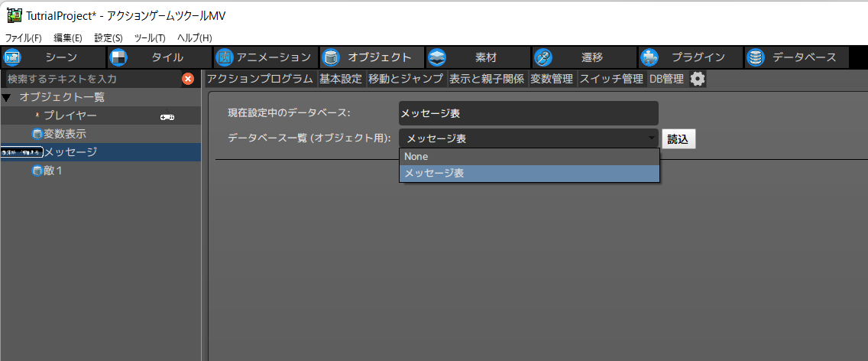
Task: Select 敵１ in object list
Action: (x=100, y=171)
